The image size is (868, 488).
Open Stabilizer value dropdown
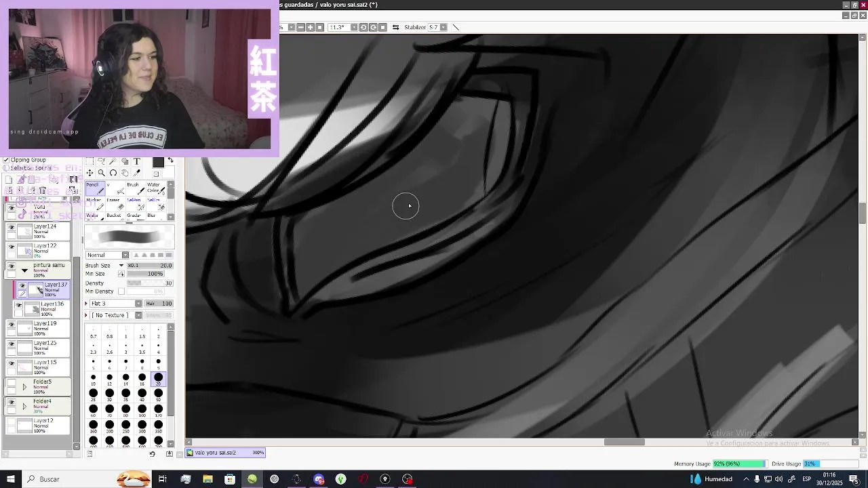pos(443,27)
